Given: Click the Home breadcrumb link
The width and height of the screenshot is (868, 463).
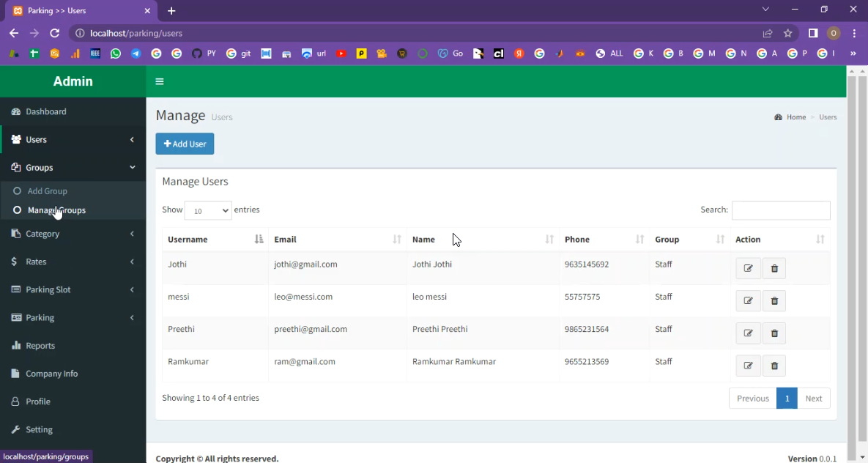Looking at the screenshot, I should coord(795,117).
